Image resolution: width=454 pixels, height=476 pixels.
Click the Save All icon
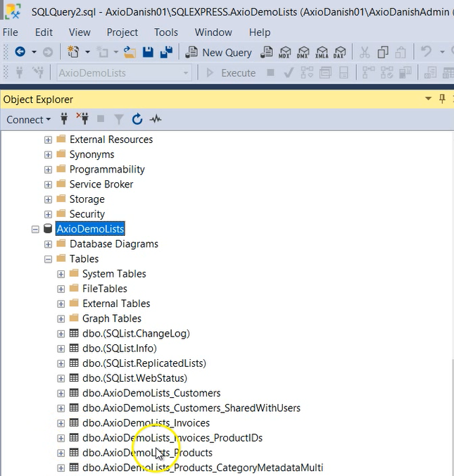pos(166,52)
